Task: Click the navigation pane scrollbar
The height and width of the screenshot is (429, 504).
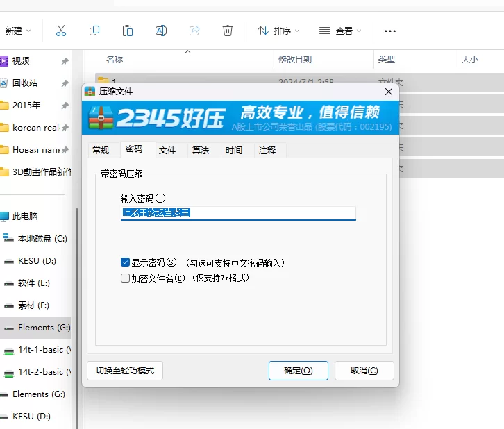Action: coord(77,318)
